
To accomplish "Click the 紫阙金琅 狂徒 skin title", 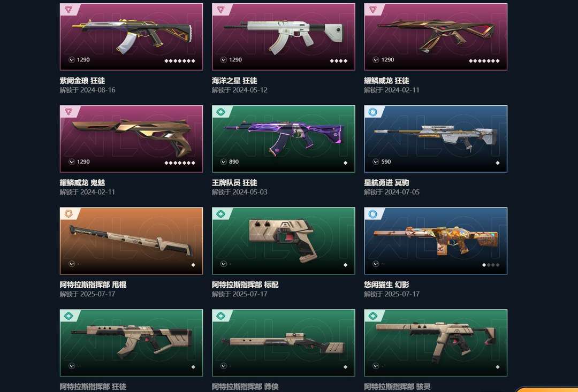I will [x=82, y=81].
